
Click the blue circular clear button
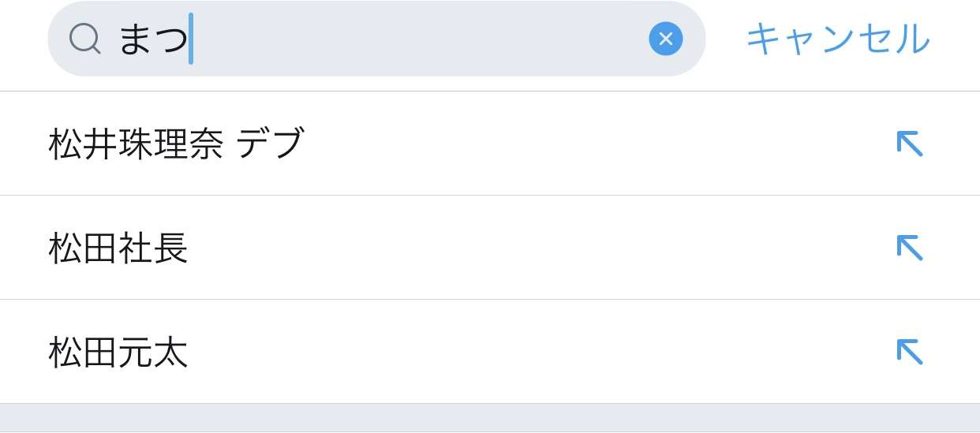(x=665, y=39)
